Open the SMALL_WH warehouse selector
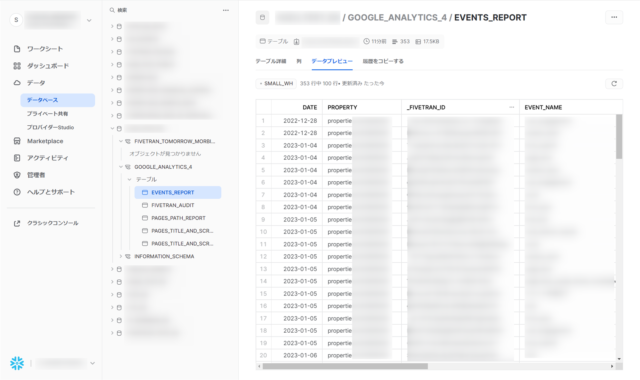The height and width of the screenshot is (380, 640). click(x=276, y=83)
